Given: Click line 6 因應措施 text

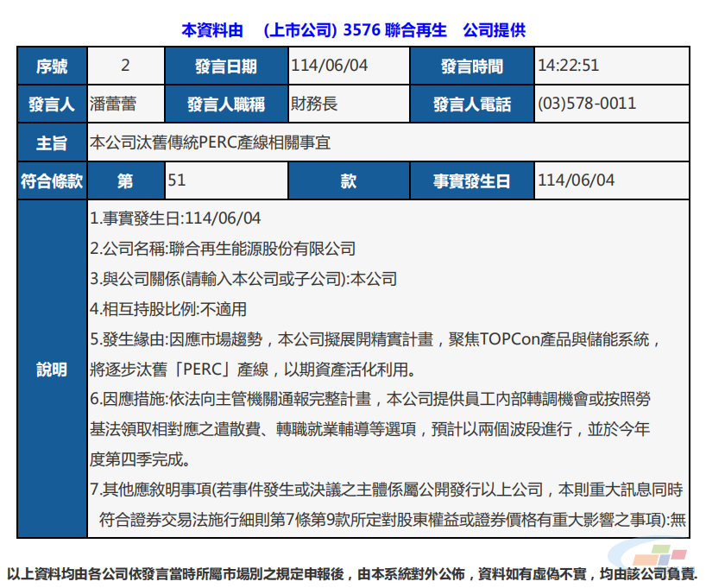Looking at the screenshot, I should coord(370,399).
